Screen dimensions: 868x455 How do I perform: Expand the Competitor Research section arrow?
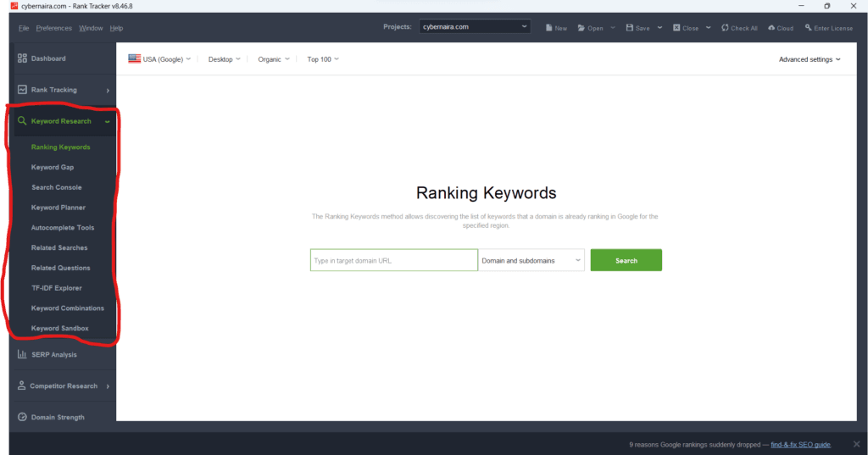point(108,386)
